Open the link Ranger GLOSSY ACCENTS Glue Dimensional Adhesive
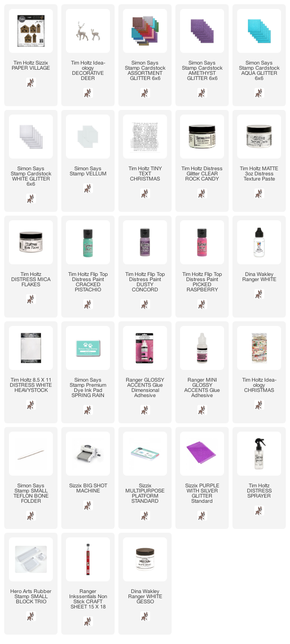This screenshot has width=290, height=644. [145, 388]
